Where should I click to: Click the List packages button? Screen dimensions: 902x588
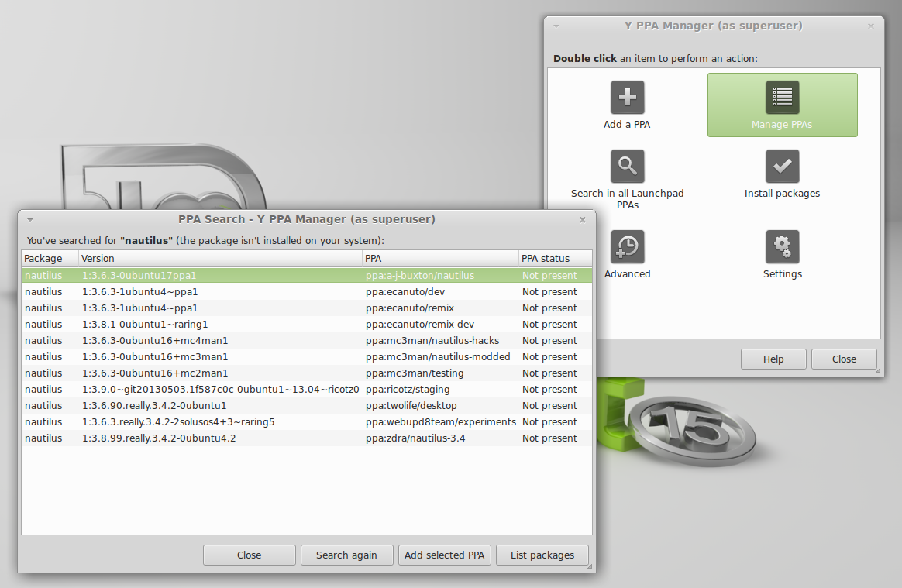coord(542,555)
